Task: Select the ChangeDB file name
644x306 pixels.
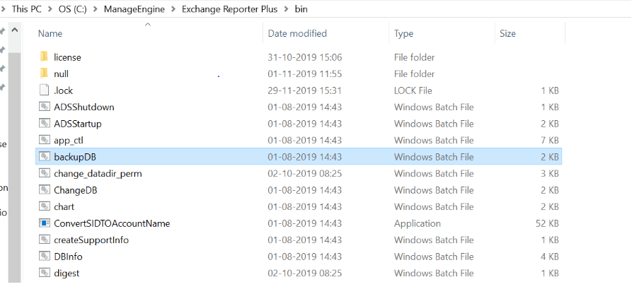Action: 76,190
